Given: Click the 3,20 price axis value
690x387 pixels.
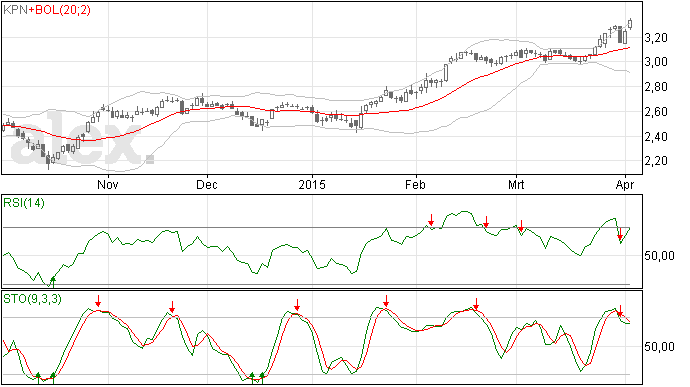Looking at the screenshot, I should click(656, 38).
